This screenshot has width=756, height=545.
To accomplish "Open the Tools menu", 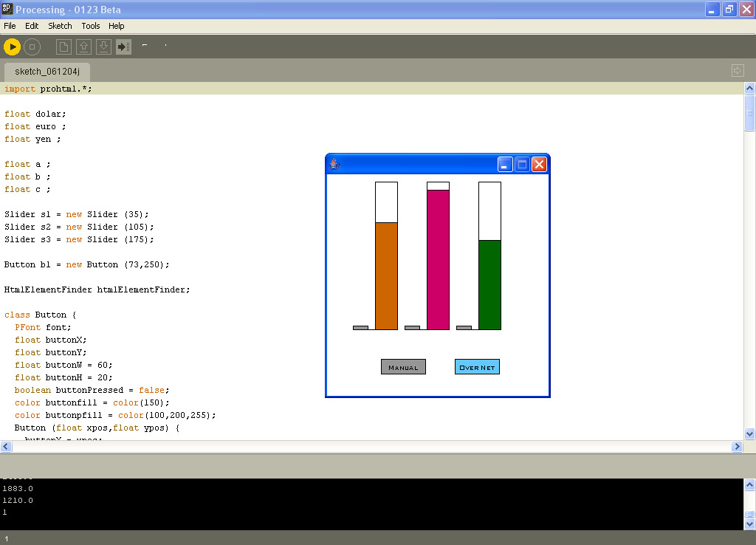I will (x=90, y=26).
